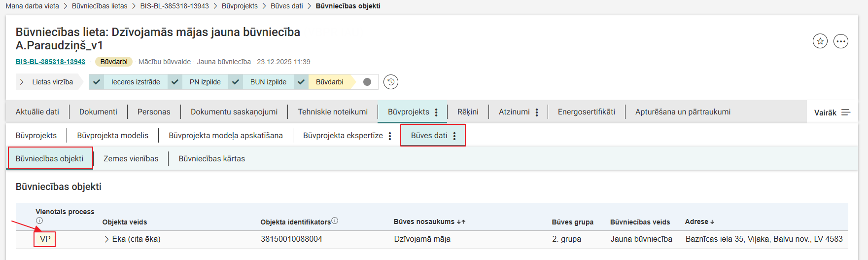The height and width of the screenshot is (260, 868).
Task: Expand the Ēka (cita ēka) row
Action: 106,239
